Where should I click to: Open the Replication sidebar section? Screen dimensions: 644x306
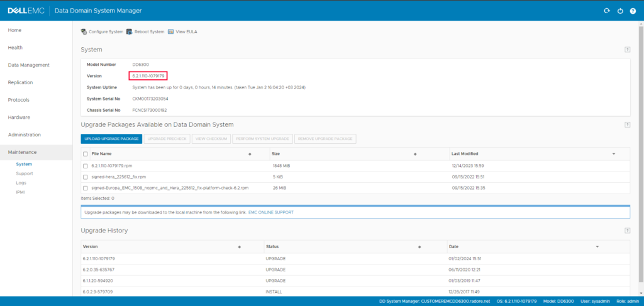click(x=20, y=82)
